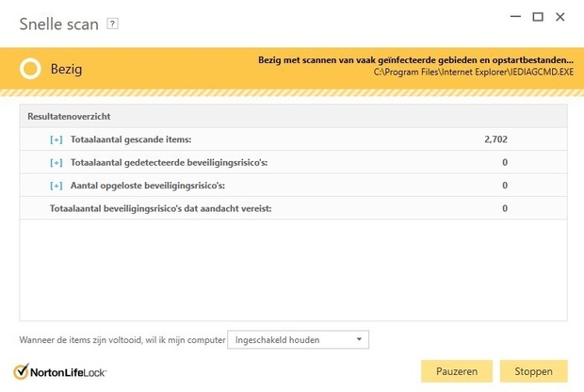Click the yellow Bezig spinner icon
This screenshot has height=392, width=584.
[30, 68]
